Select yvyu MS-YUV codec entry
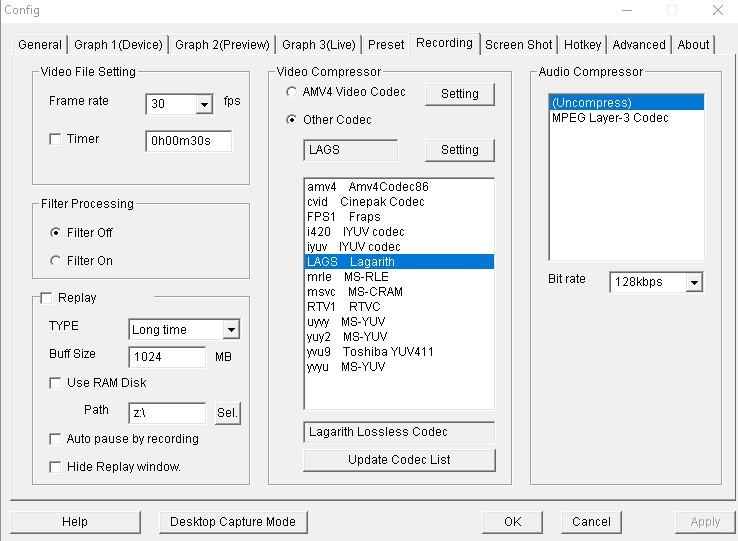 tap(399, 367)
